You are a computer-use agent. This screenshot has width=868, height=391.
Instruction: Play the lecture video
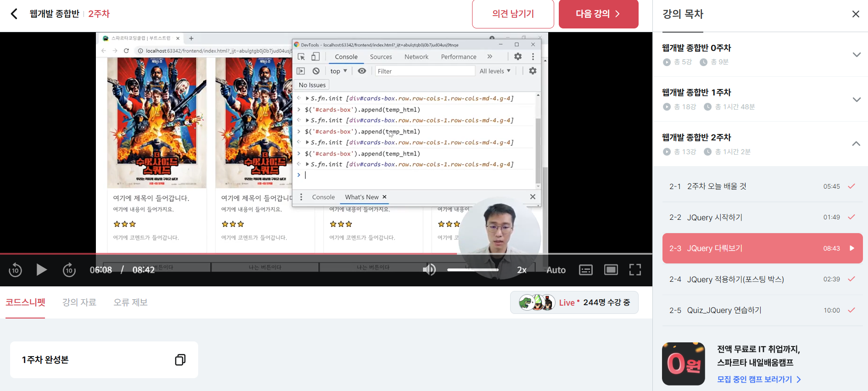coord(42,270)
